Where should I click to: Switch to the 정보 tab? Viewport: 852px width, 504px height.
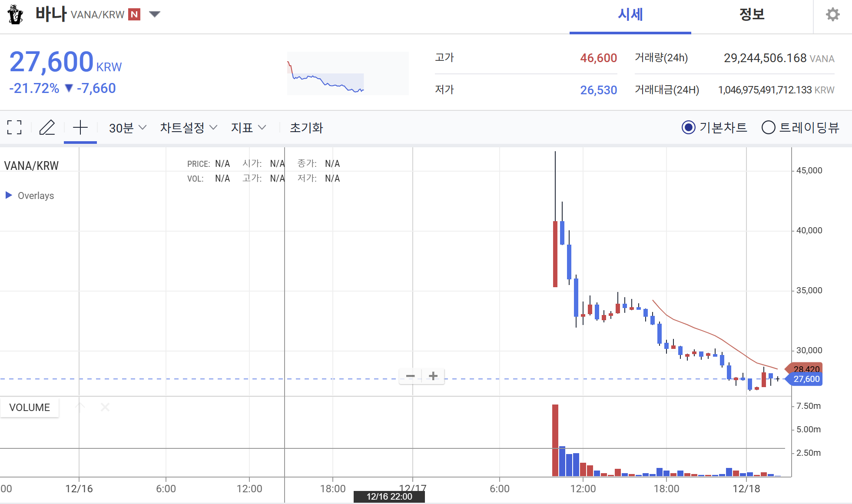(x=752, y=15)
